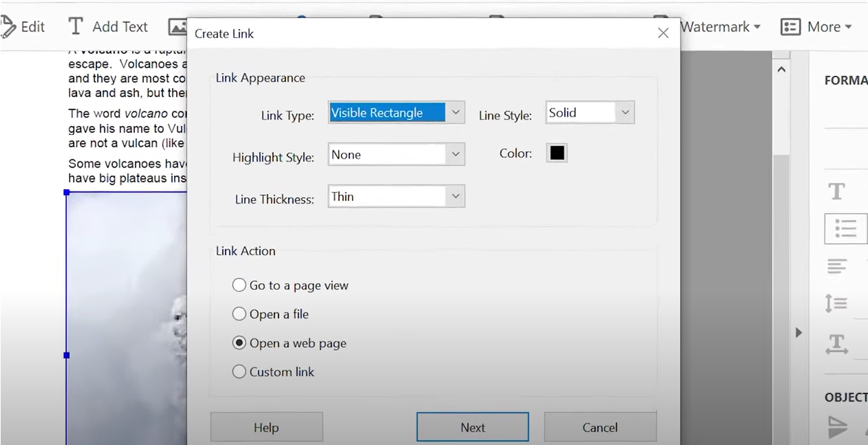Click the Help button

(266, 427)
